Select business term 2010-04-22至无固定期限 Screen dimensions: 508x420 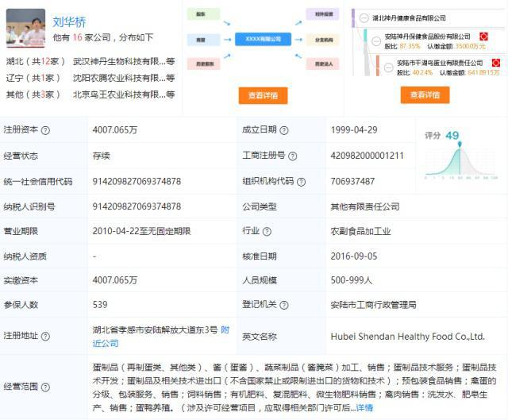coord(141,231)
